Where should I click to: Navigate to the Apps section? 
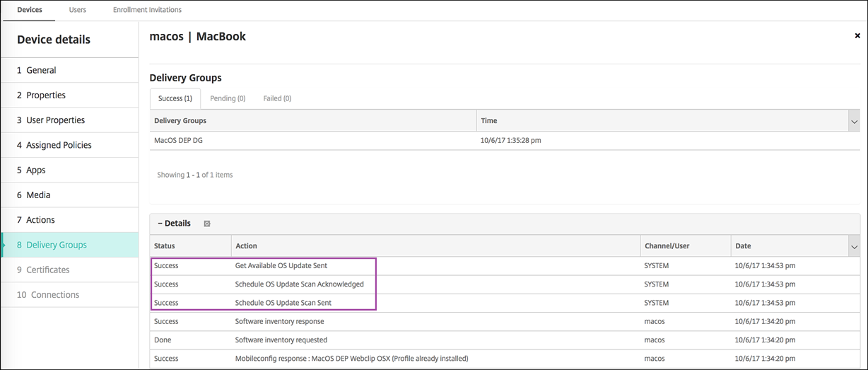click(x=35, y=170)
